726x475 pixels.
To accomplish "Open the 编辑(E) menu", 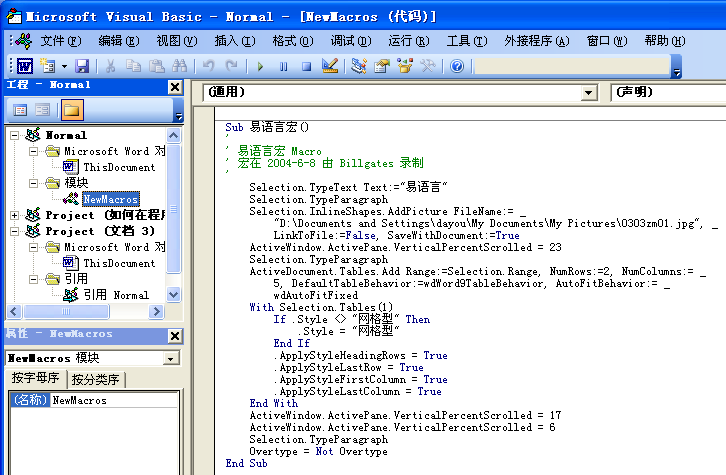I will tap(119, 41).
